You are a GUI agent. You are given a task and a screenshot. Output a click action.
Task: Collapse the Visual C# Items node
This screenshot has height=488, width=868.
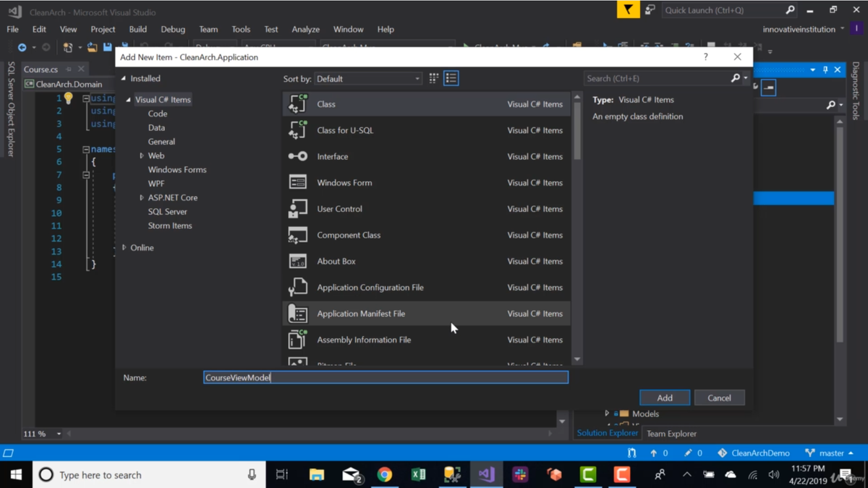tap(129, 100)
